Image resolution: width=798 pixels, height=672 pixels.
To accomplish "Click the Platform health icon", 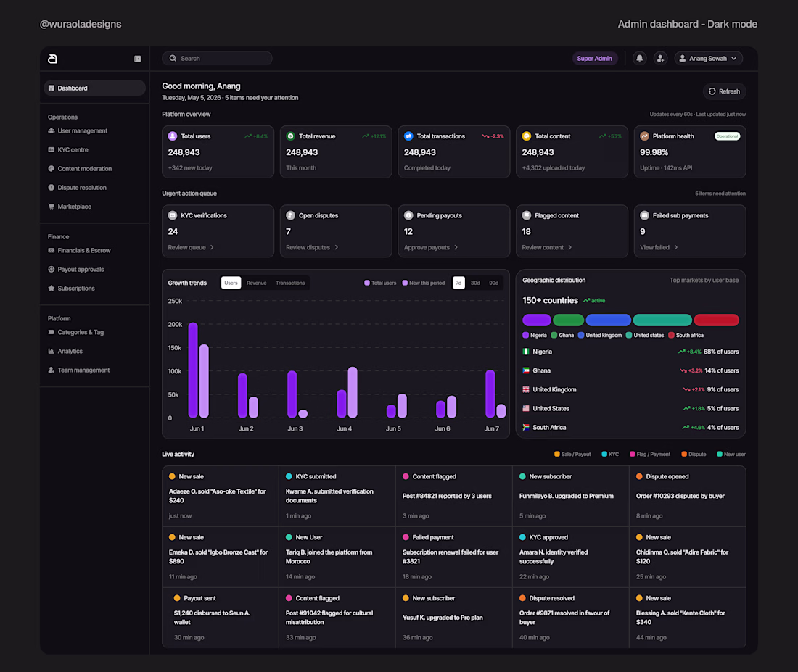I will [644, 136].
